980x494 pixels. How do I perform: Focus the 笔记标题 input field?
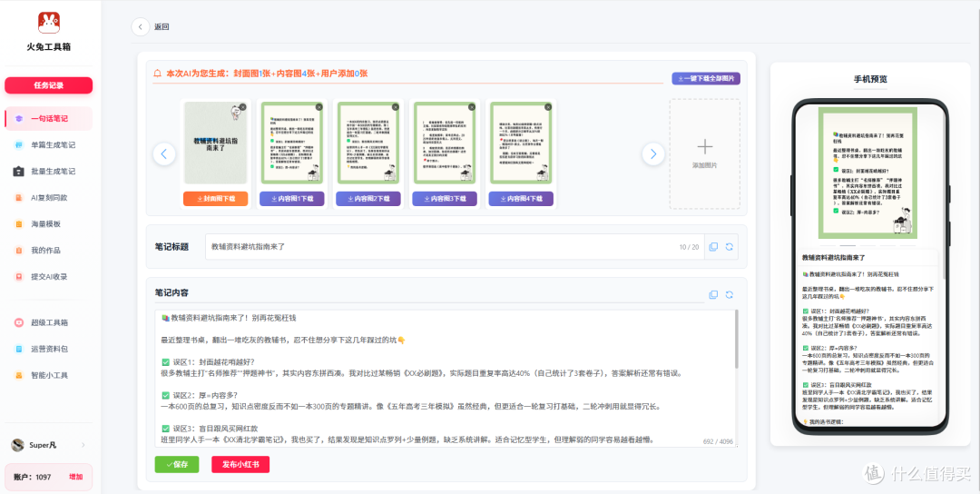455,247
